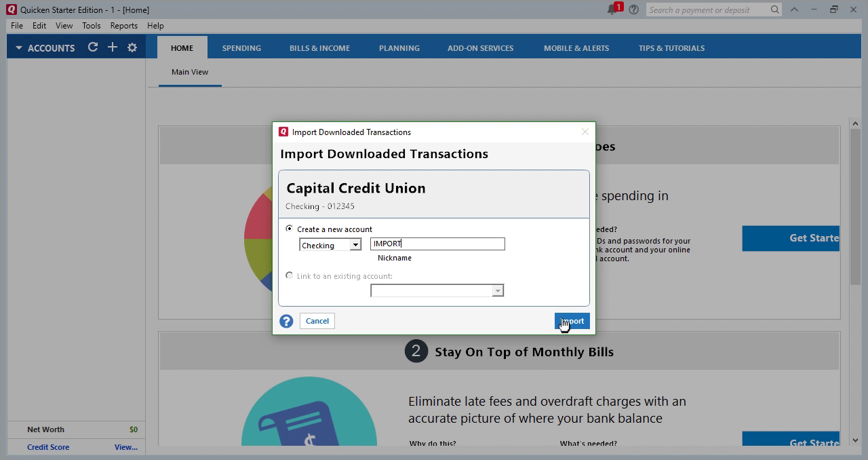Open the Reports menu
The image size is (868, 460).
[x=124, y=26]
